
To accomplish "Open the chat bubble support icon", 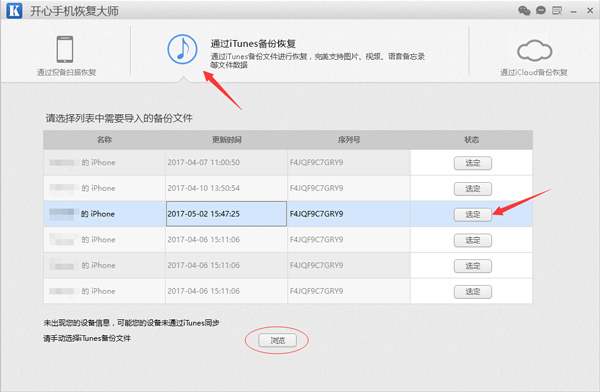I will point(541,11).
